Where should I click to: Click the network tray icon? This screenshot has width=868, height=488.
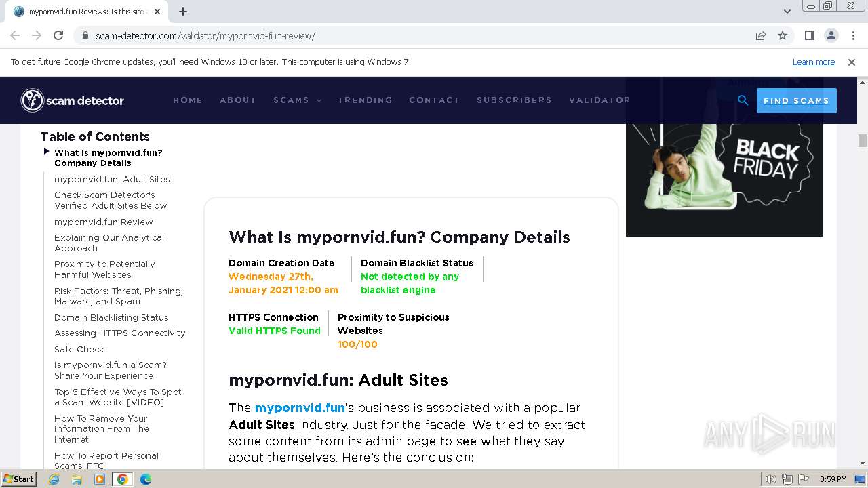click(787, 479)
